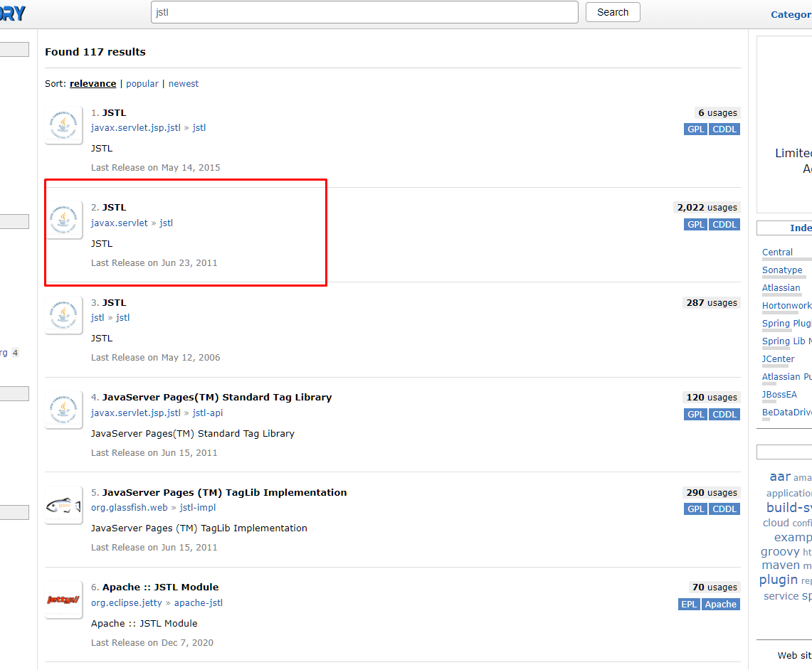
Task: Click GPL license tag of result 4
Action: pyautogui.click(x=695, y=415)
